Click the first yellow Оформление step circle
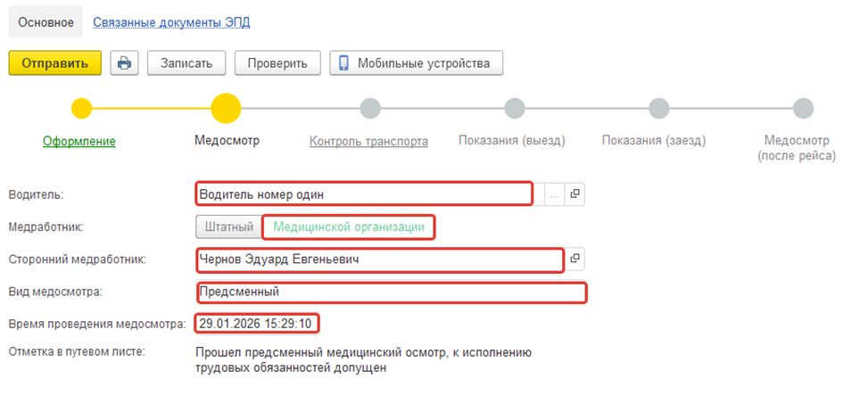 pos(82,109)
